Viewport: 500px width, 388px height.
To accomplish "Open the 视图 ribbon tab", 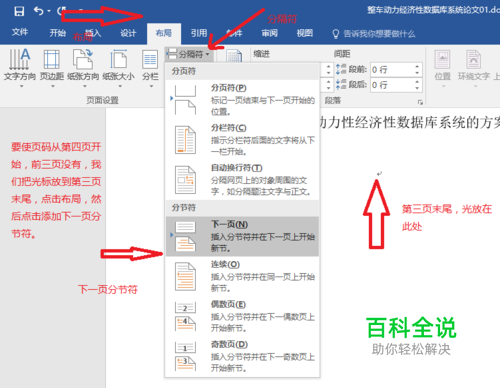I will (x=305, y=33).
